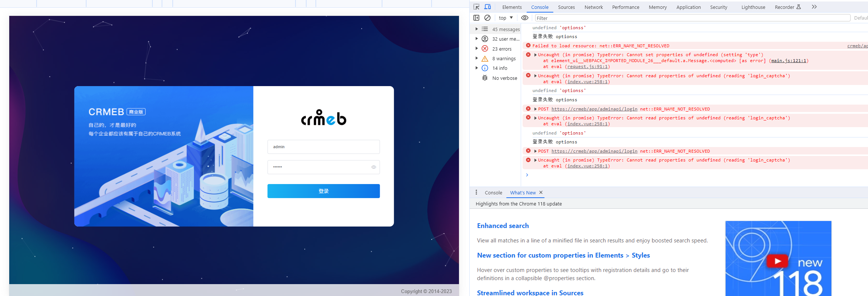Image resolution: width=868 pixels, height=296 pixels.
Task: Expand the first POST adminapi/login error
Action: tap(536, 109)
